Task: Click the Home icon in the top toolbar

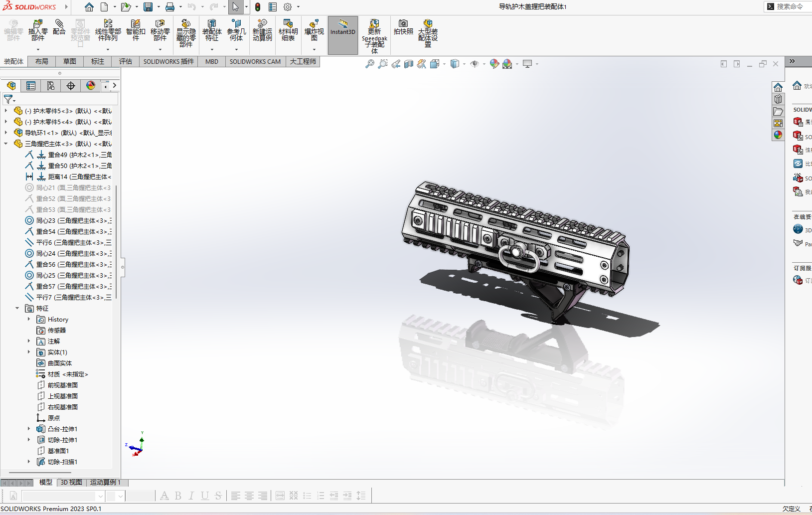Action: coord(89,7)
